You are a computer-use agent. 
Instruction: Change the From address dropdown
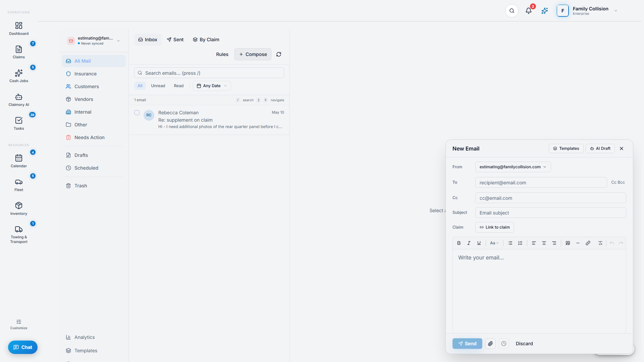point(513,167)
